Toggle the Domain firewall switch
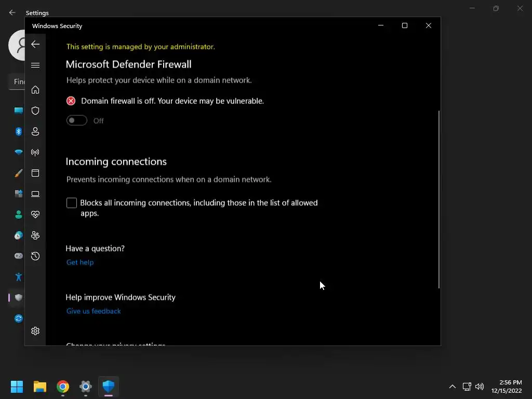The height and width of the screenshot is (399, 532). click(77, 121)
